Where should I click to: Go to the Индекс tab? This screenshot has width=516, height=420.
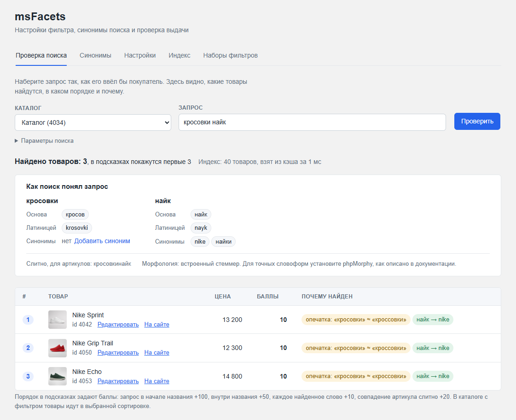coord(180,55)
